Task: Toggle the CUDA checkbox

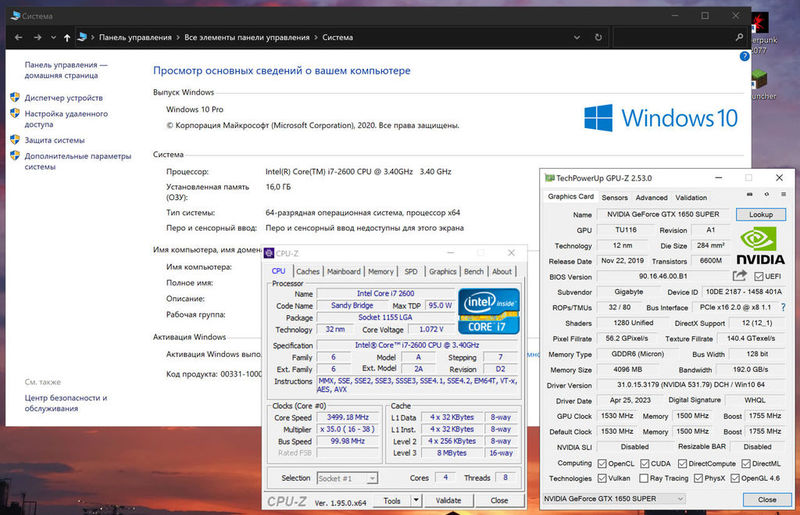Action: click(x=644, y=463)
